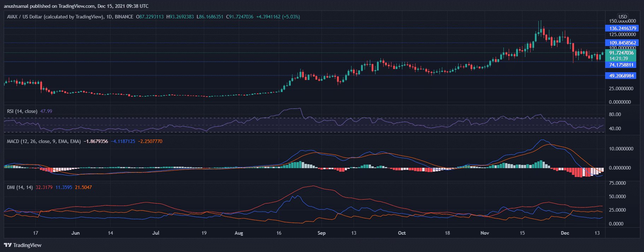This screenshot has width=644, height=252.
Task: Click the blue MACD value -4.1187125
Action: [123, 141]
